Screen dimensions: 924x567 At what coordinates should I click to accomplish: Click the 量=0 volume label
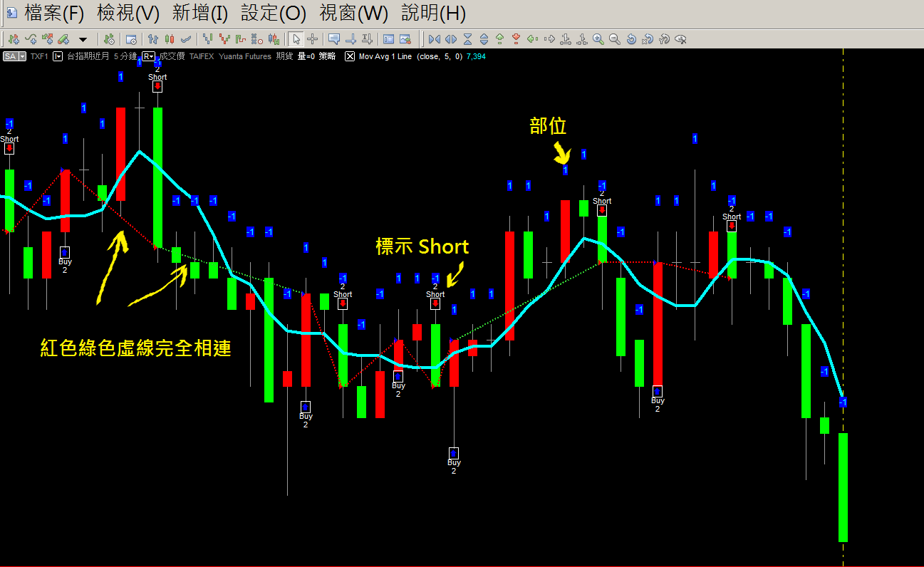pos(306,56)
